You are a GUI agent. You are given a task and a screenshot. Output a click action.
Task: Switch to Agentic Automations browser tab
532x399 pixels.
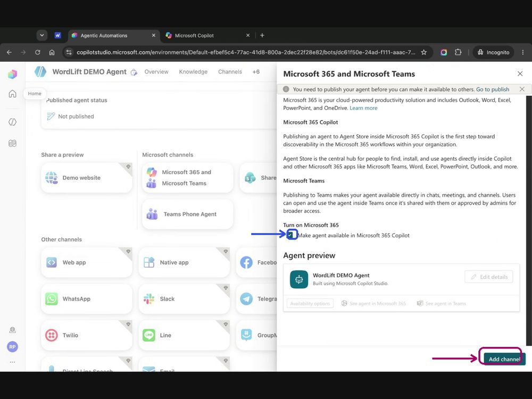(114, 35)
